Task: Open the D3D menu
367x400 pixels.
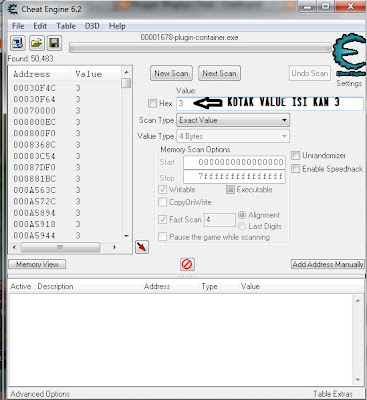Action: (x=92, y=26)
